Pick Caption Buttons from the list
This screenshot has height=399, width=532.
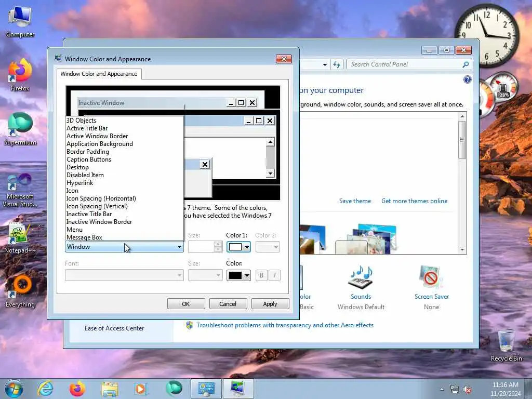tap(124, 159)
